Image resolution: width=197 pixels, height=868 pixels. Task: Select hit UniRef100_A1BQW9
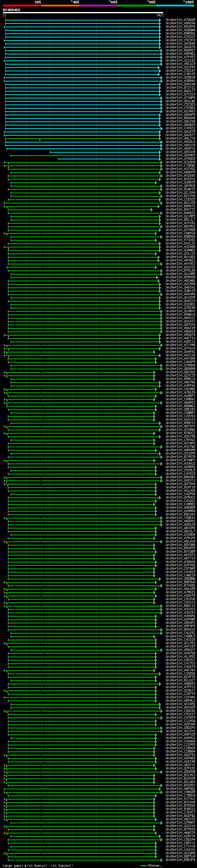click(180, 30)
